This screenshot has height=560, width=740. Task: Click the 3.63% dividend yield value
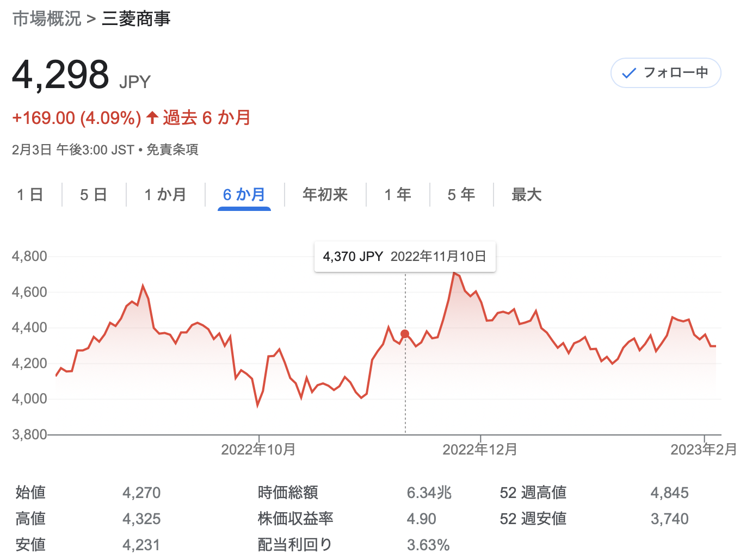click(428, 545)
